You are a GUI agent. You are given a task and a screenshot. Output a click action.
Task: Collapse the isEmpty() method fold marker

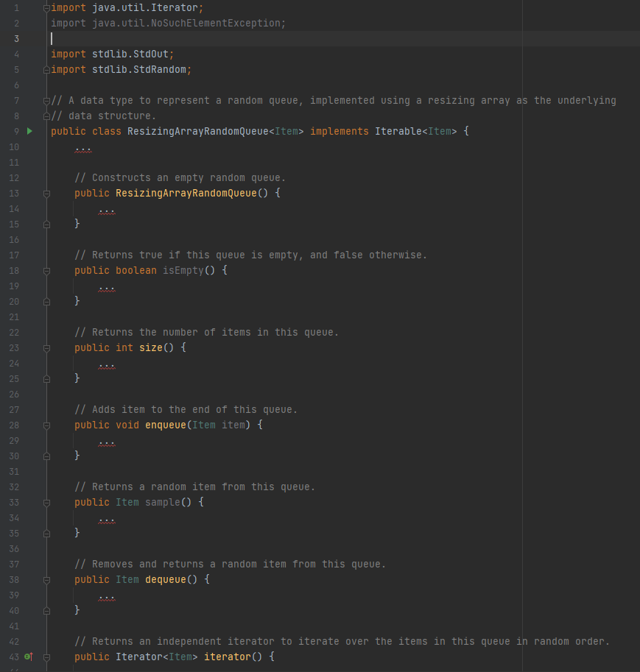[46, 271]
